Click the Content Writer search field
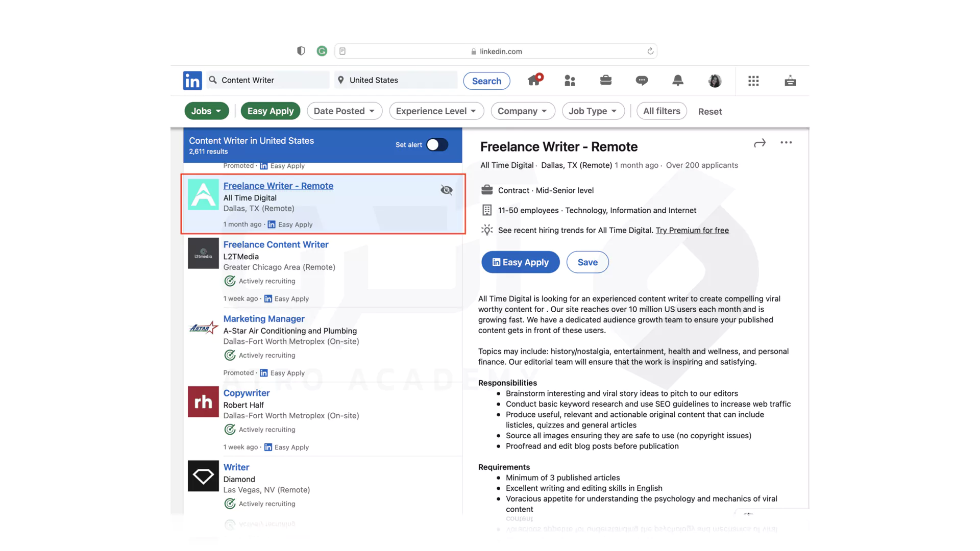Image resolution: width=980 pixels, height=551 pixels. click(267, 80)
